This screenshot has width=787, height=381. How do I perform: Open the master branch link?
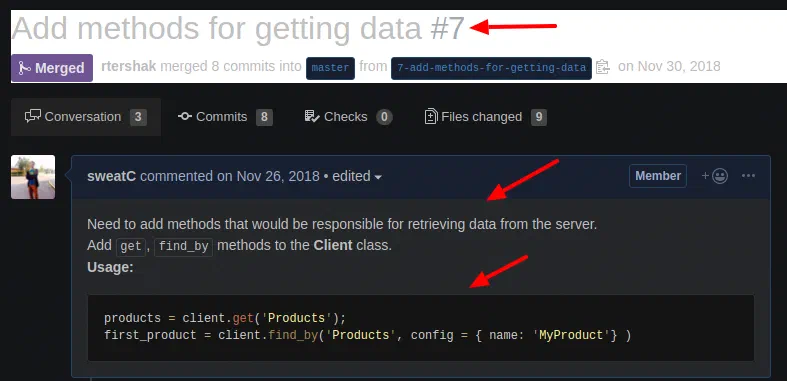tap(330, 68)
